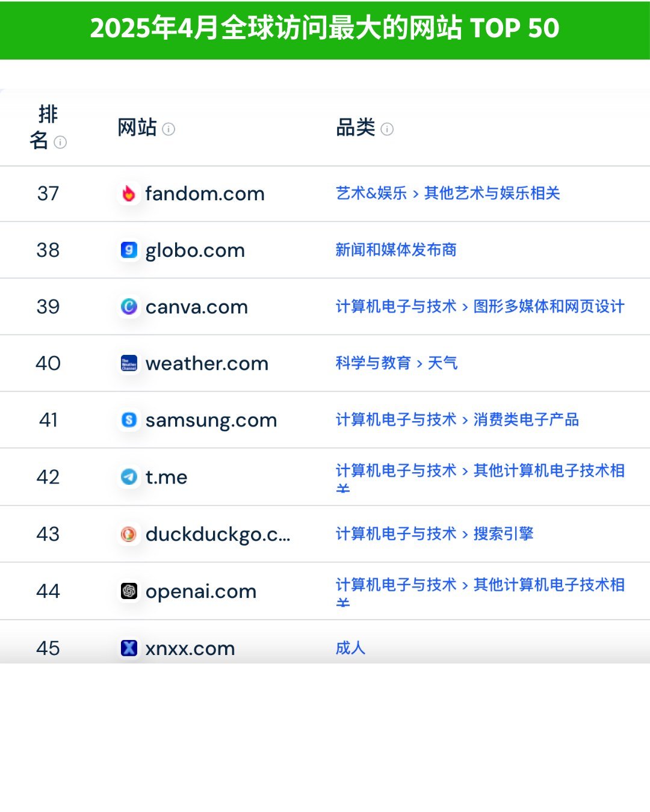650x812 pixels.
Task: Click the fandom.com flame favicon
Action: 129,194
